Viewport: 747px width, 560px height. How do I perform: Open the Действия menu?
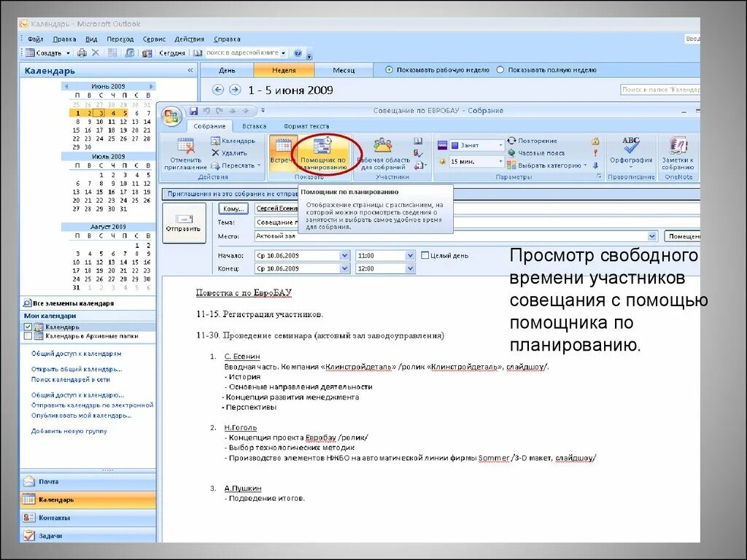point(189,39)
